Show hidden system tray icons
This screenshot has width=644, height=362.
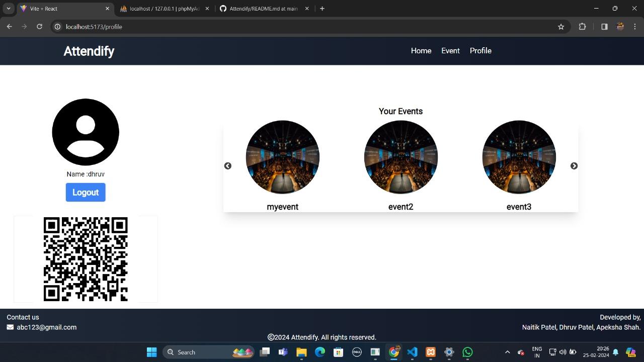(x=507, y=352)
